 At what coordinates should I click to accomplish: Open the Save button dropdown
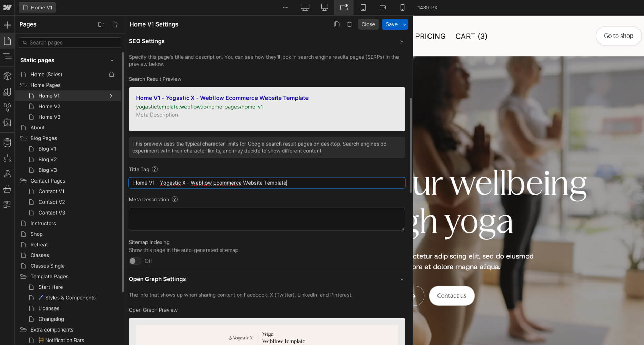pos(404,24)
